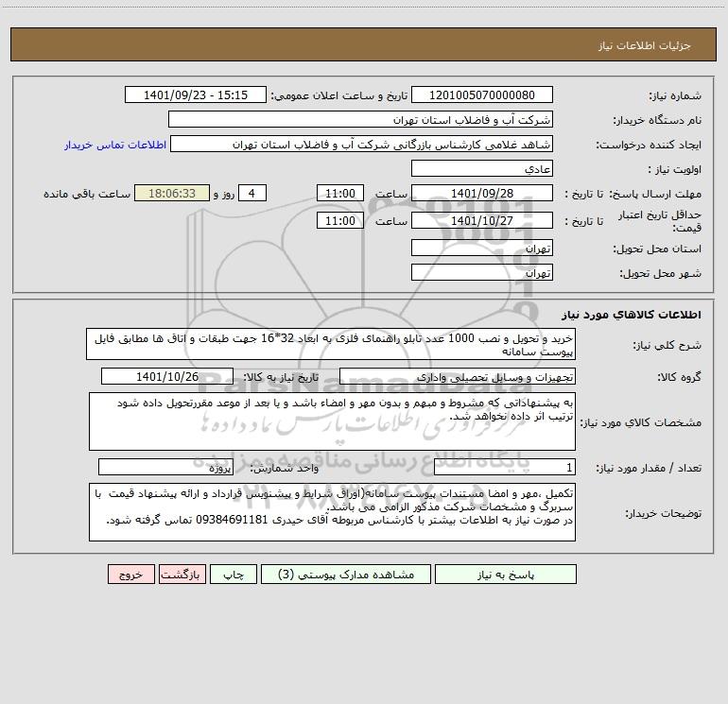Click the واحد شمارش label

click(285, 469)
